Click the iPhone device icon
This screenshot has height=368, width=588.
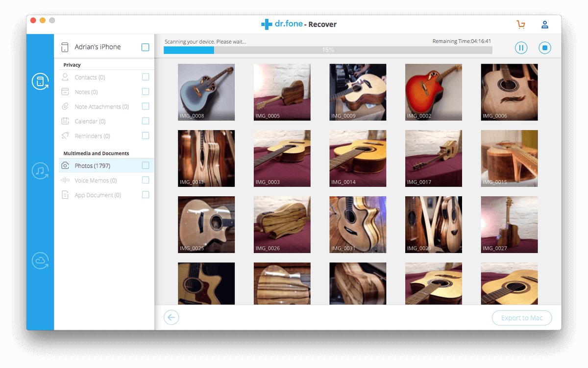click(65, 47)
